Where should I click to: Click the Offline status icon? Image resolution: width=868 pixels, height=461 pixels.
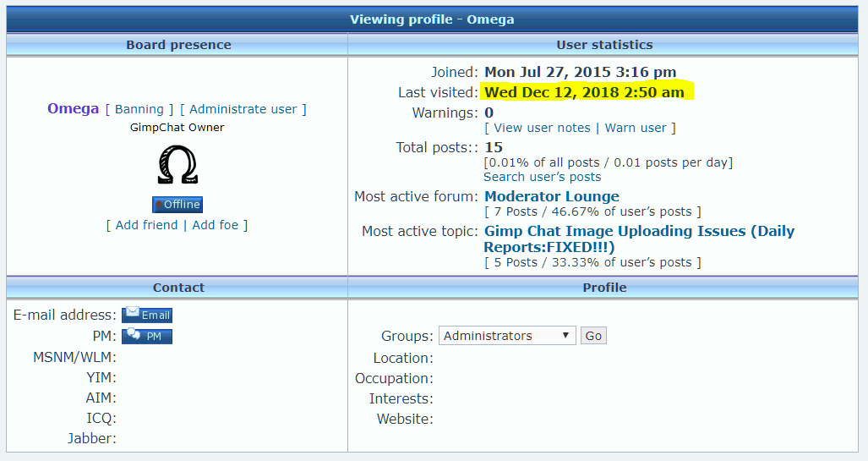(177, 205)
